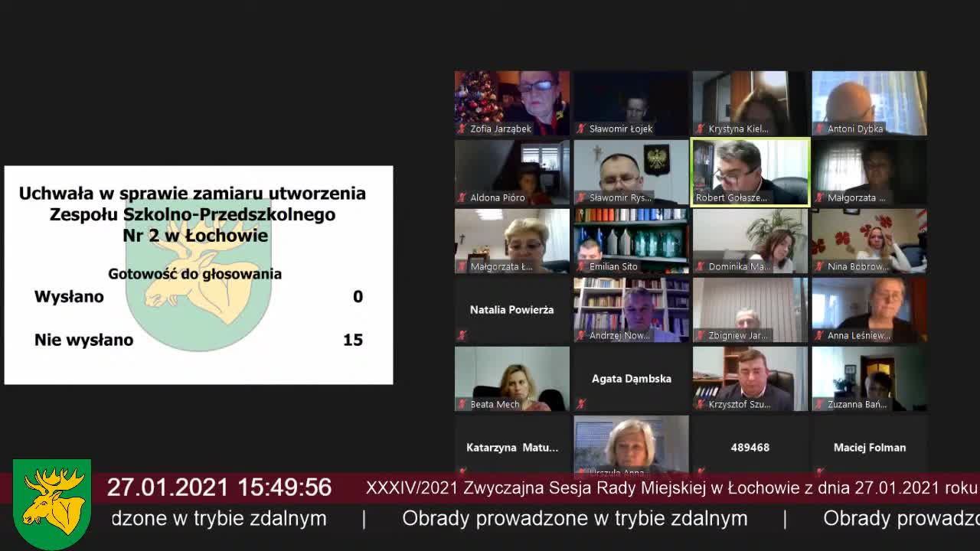Click Dominika's muted microphone icon

click(700, 266)
